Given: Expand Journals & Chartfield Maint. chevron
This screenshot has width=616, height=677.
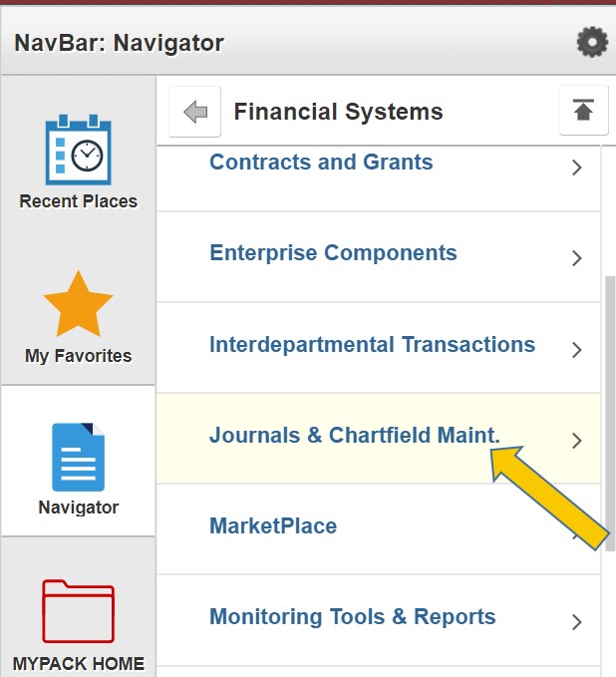Looking at the screenshot, I should (x=577, y=441).
